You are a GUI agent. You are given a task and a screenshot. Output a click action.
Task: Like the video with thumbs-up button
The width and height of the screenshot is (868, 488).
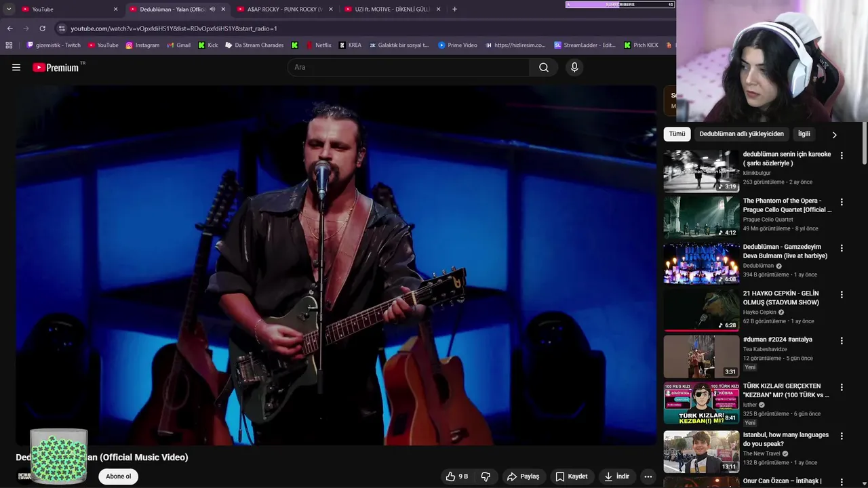coord(456,476)
